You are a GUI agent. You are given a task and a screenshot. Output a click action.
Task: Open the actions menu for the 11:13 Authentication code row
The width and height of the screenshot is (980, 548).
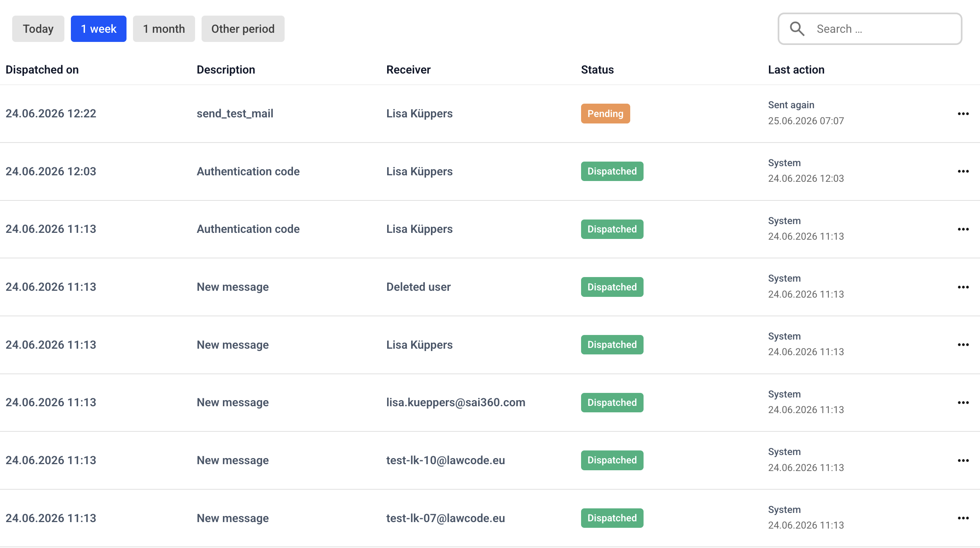(x=963, y=229)
